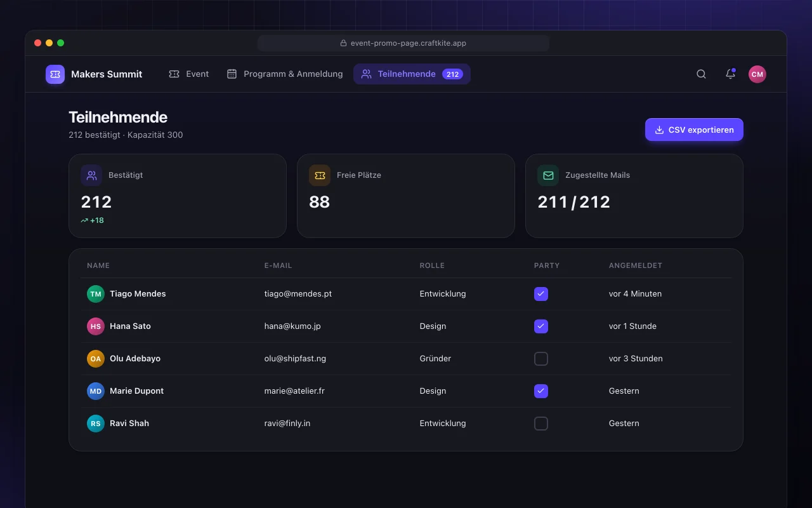Viewport: 812px width, 508px height.
Task: Uncheck the party checkbox for Marie Dupont
Action: pos(541,391)
